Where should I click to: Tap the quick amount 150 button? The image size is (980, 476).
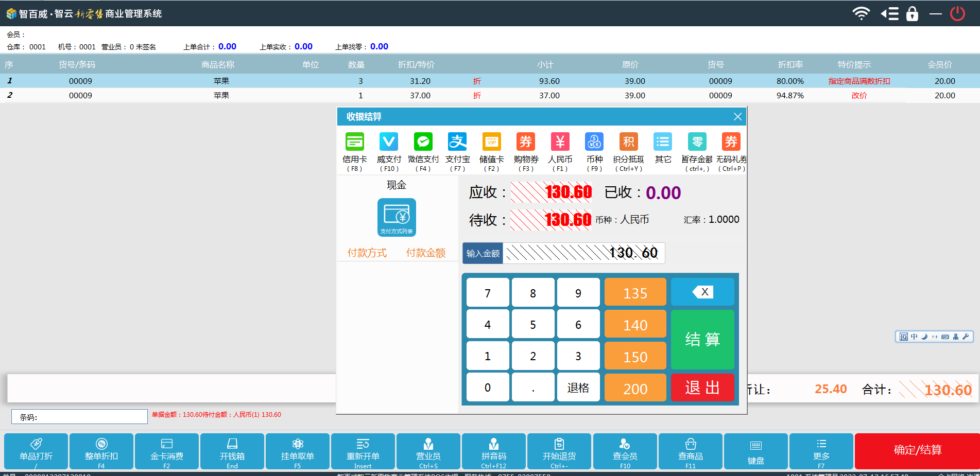pyautogui.click(x=635, y=357)
